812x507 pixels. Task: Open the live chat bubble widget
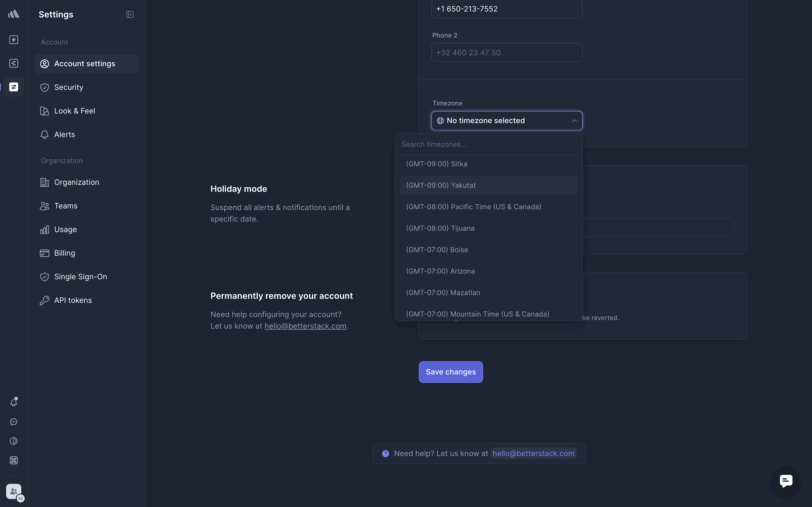click(786, 481)
